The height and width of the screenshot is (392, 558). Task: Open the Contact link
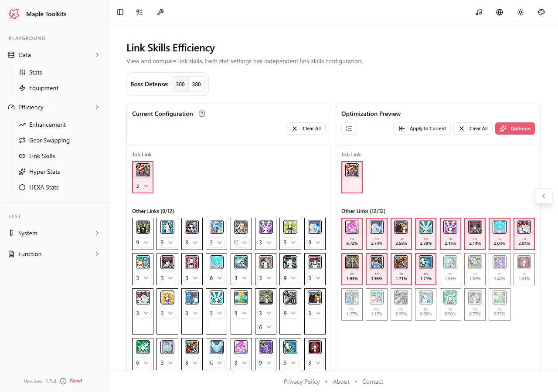tap(373, 382)
